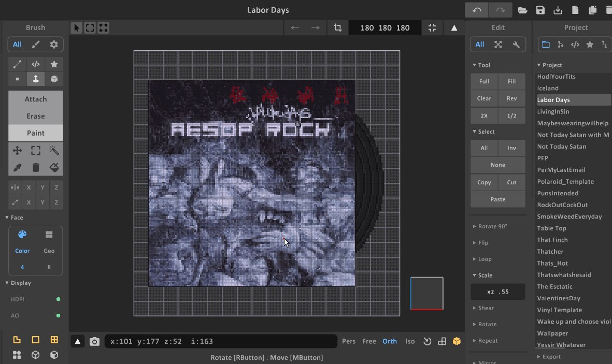Select the voxel brush small square icon
Screen dimensions: 612x364
coord(17,79)
